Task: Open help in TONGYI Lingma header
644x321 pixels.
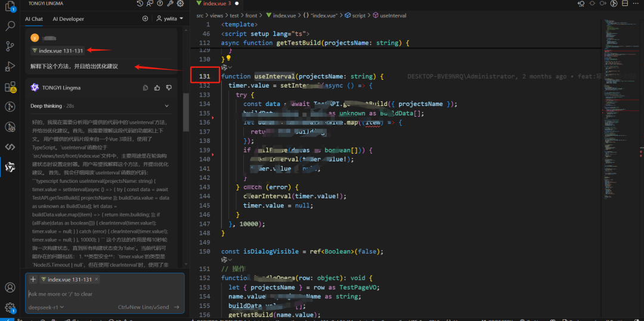Action: click(x=160, y=4)
